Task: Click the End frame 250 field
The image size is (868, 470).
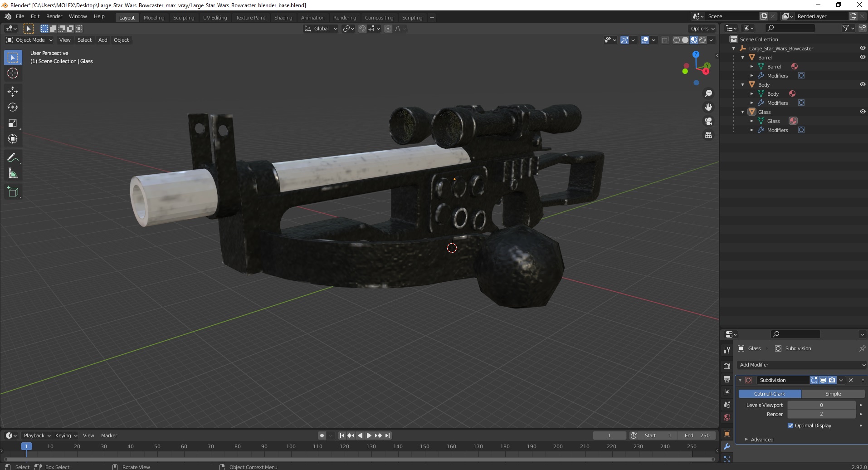Action: point(697,436)
